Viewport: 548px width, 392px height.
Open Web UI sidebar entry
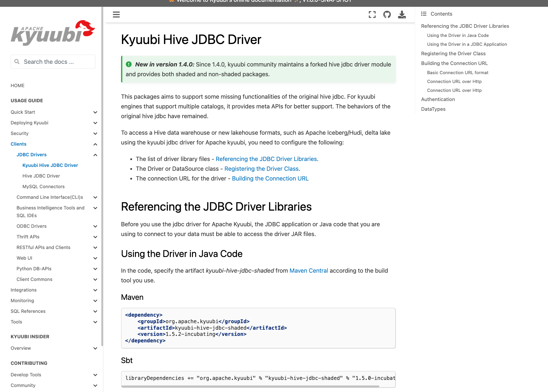(x=24, y=258)
